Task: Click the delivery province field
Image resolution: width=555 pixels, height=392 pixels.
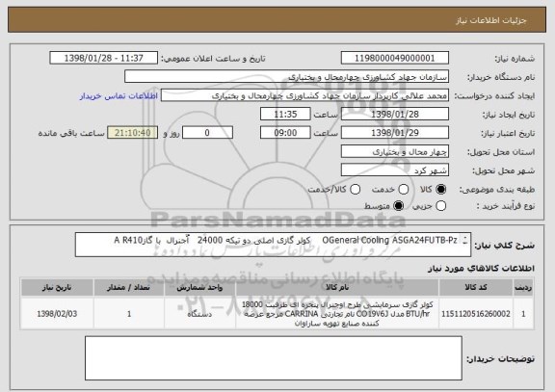Action: click(395, 151)
